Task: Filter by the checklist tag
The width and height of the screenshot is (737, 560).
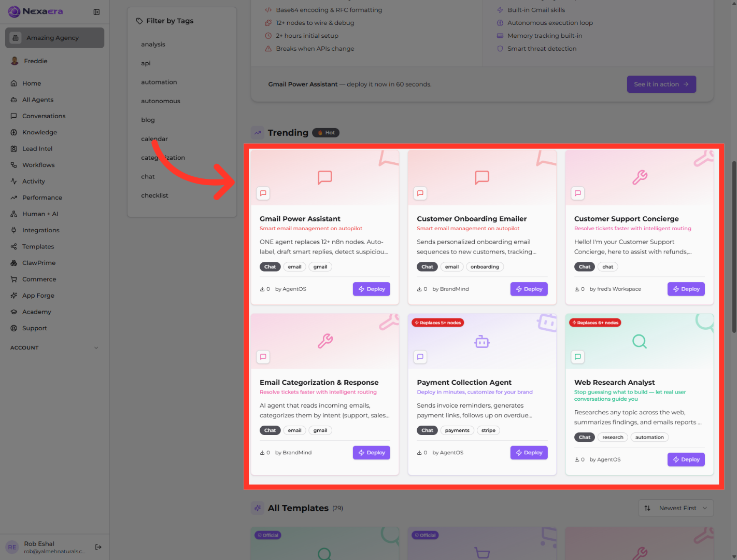Action: (x=154, y=195)
